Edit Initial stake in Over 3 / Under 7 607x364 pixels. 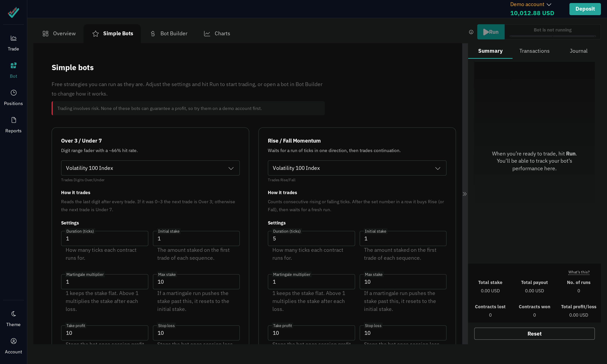(196, 238)
